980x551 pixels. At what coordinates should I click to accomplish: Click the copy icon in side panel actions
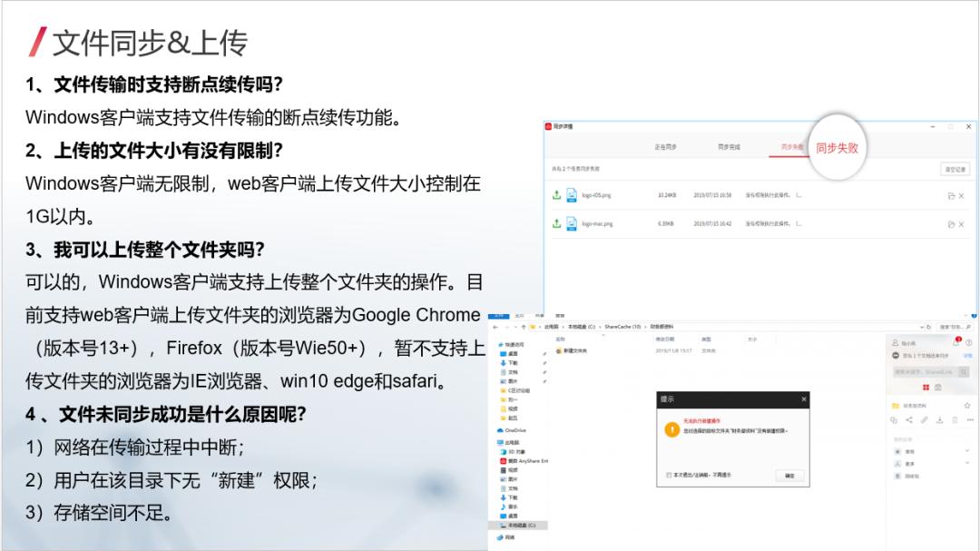pyautogui.click(x=894, y=419)
